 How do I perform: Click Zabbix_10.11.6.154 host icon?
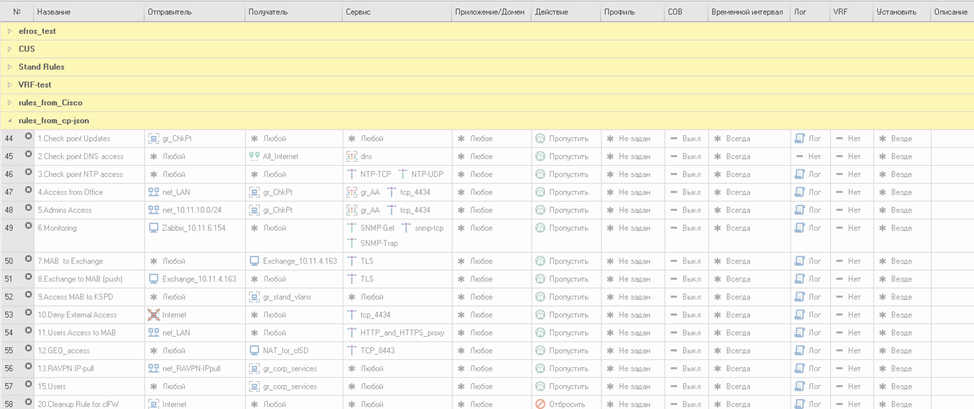click(153, 228)
